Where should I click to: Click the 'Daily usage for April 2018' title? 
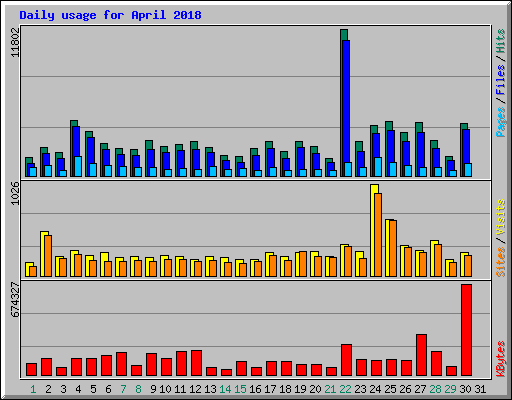pos(110,15)
